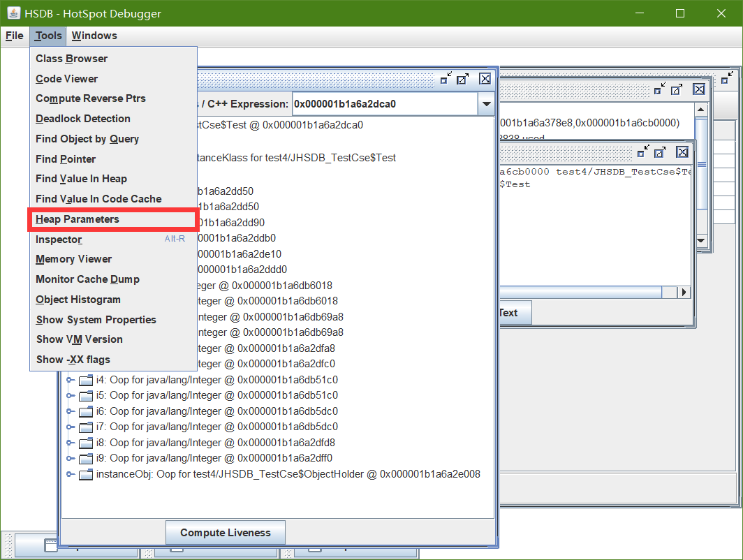Viewport: 743px width, 560px height.
Task: Close the small text output window
Action: (682, 152)
